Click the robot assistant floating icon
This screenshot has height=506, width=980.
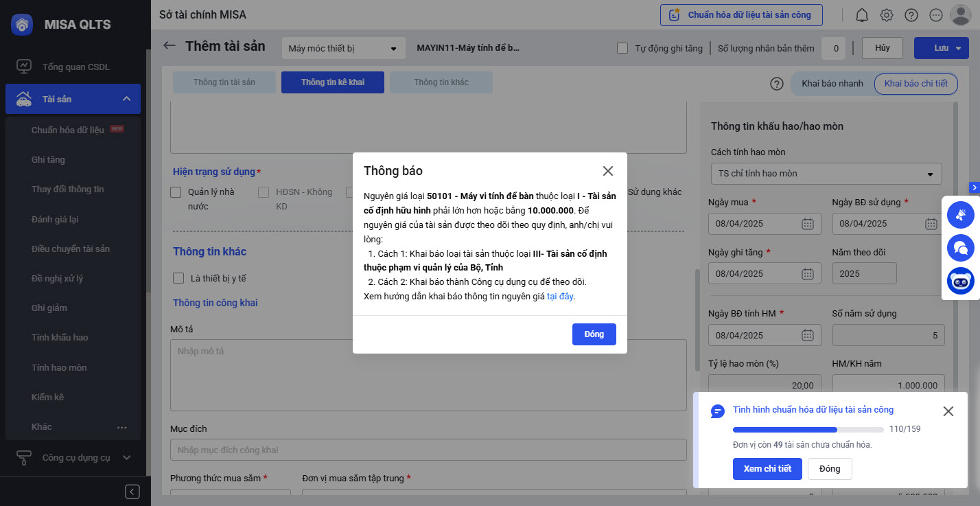tap(961, 281)
